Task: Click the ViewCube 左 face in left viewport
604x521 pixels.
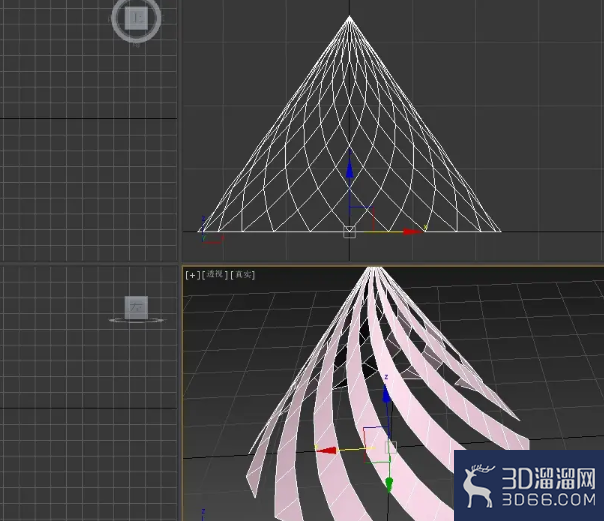Action: 136,307
